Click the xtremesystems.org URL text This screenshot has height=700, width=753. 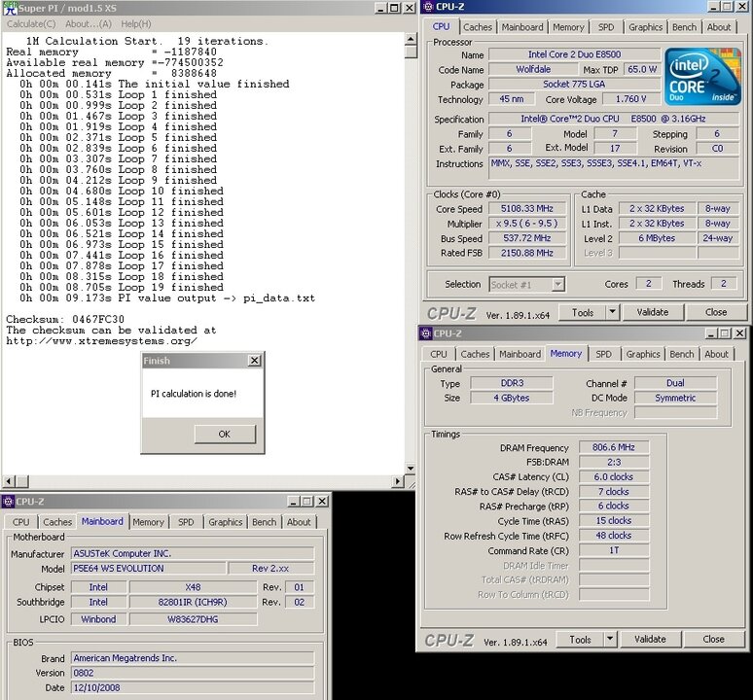coord(101,341)
